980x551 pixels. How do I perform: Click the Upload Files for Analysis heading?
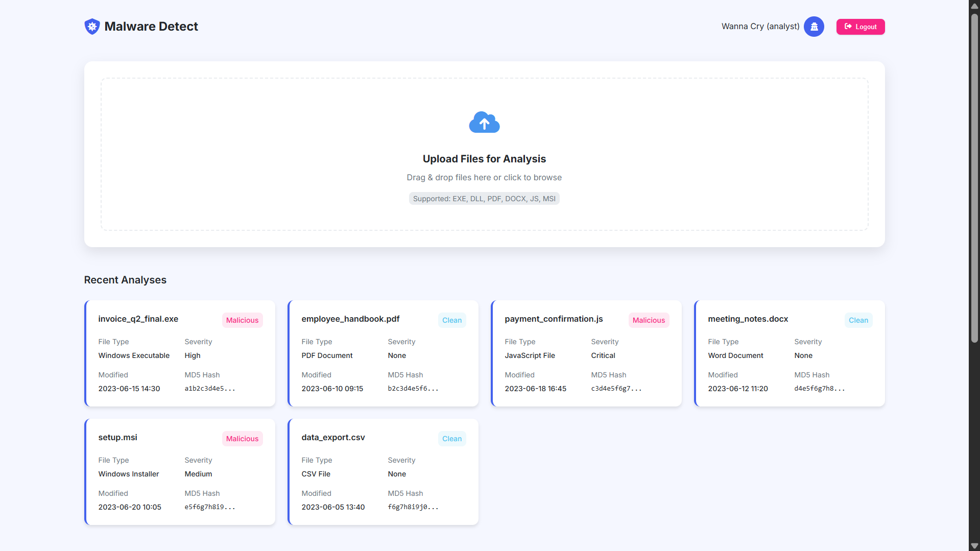click(x=484, y=159)
